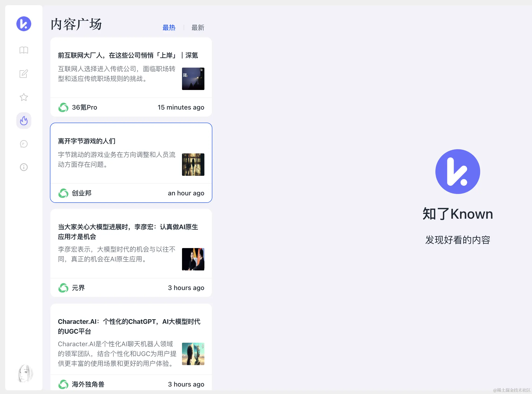Screen dimensions: 532x394
Task: Open the 李彦宏 AI原生应用 article title
Action: [x=128, y=232]
